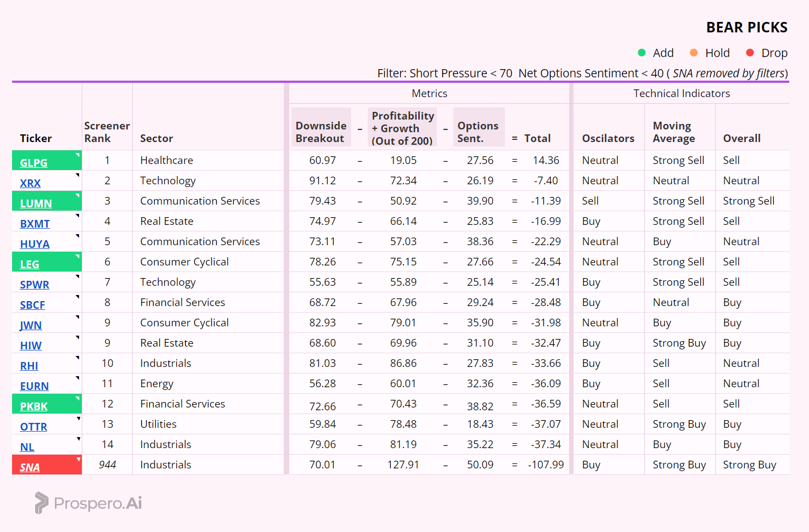This screenshot has width=809, height=532.
Task: Open the RHI ticker link
Action: click(x=29, y=366)
